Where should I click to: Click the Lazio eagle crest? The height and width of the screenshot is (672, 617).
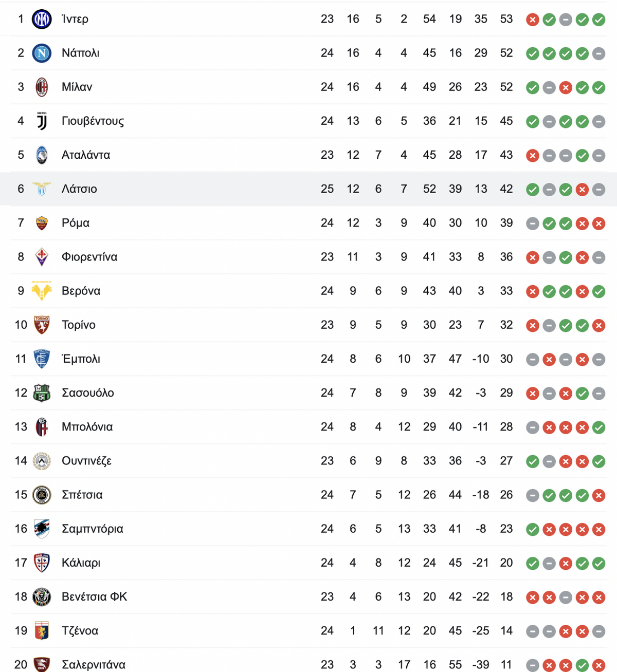(42, 189)
